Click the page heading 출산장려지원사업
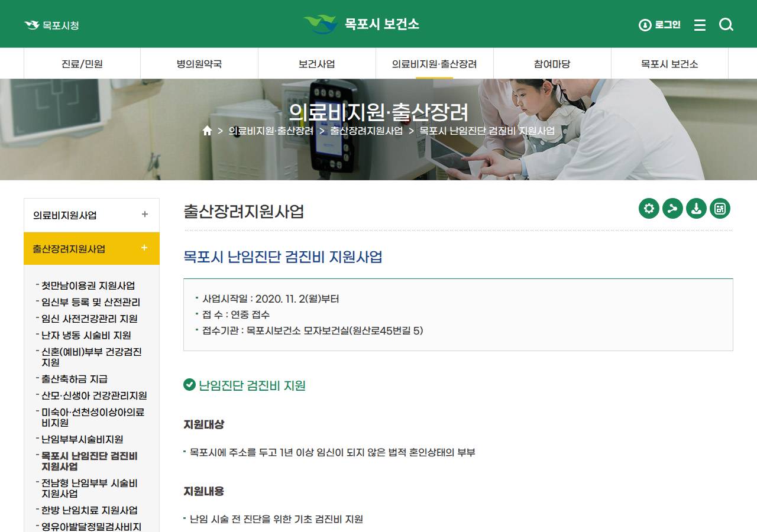Screen dimensions: 757x532 point(244,212)
